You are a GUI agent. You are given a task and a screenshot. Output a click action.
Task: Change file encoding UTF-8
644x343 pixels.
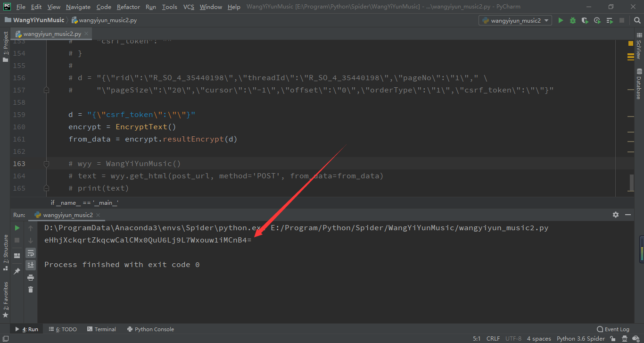[513, 339]
